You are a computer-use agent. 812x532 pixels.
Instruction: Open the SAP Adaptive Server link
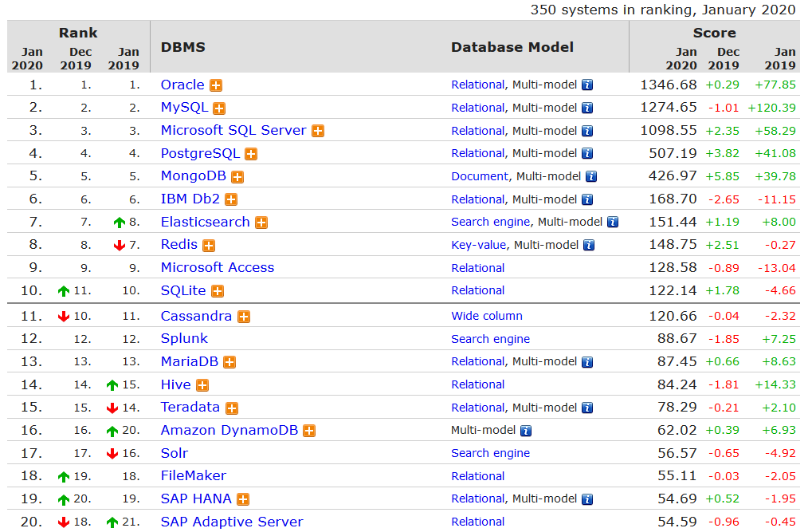click(x=232, y=522)
